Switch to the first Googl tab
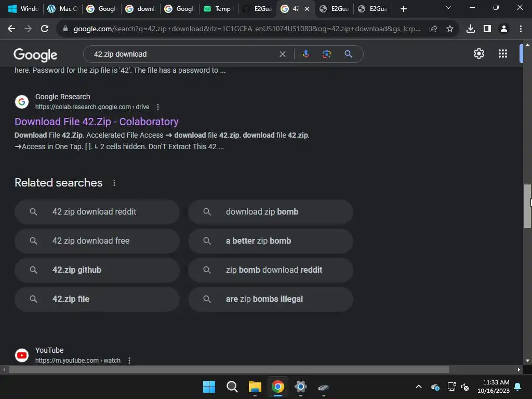 point(101,9)
